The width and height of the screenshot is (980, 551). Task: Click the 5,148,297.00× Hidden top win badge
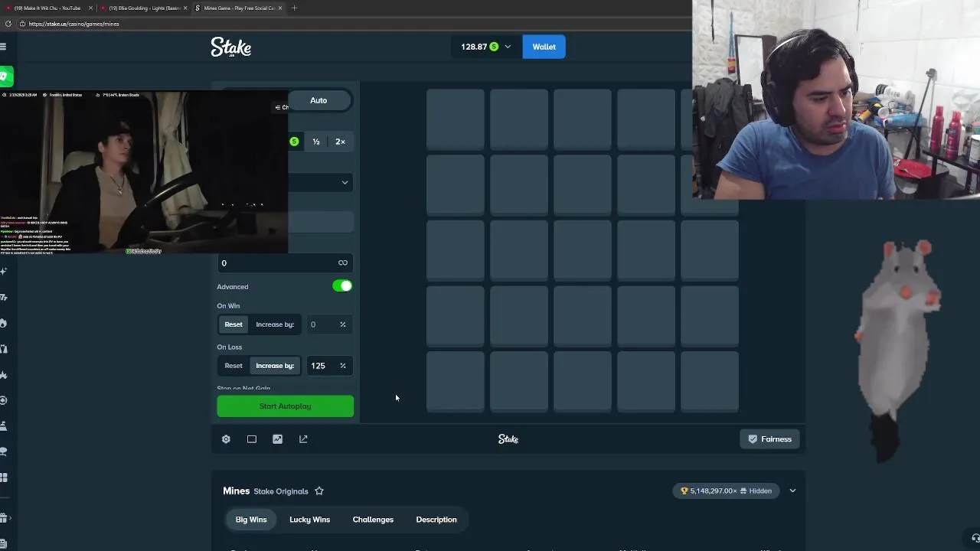pyautogui.click(x=727, y=491)
